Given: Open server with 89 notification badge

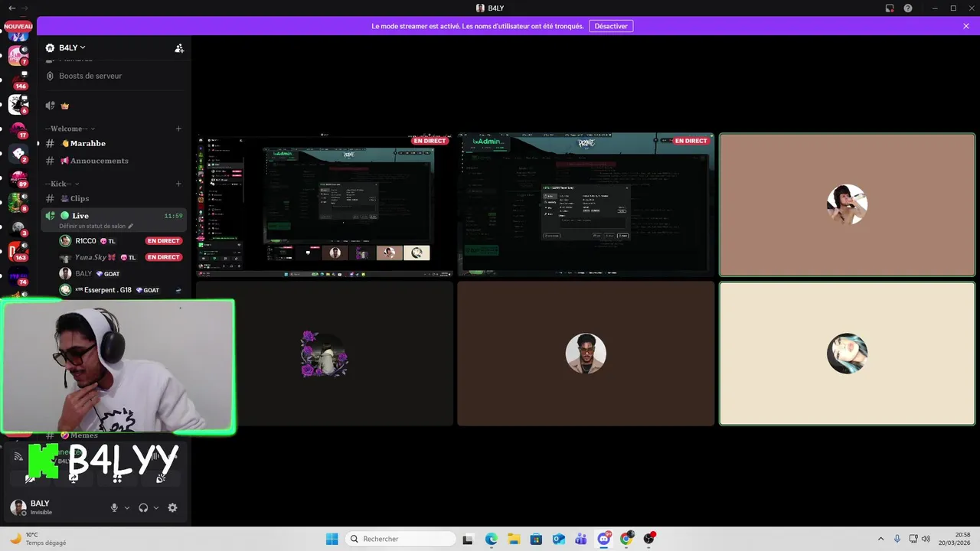Looking at the screenshot, I should 18,178.
